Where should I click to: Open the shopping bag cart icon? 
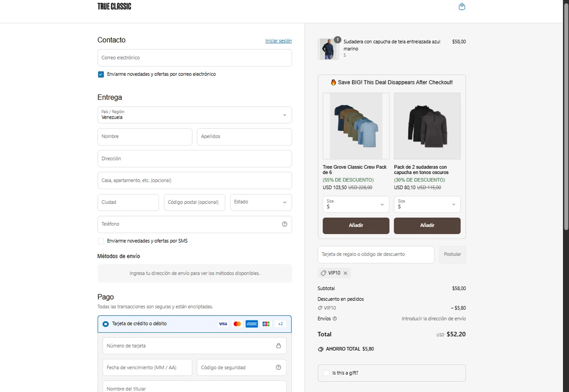pyautogui.click(x=462, y=6)
